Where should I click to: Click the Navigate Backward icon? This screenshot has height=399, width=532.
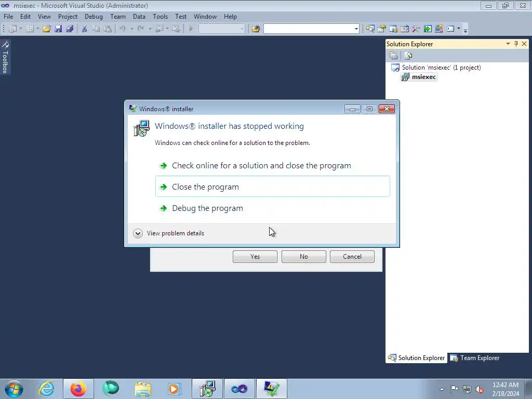pos(159,29)
